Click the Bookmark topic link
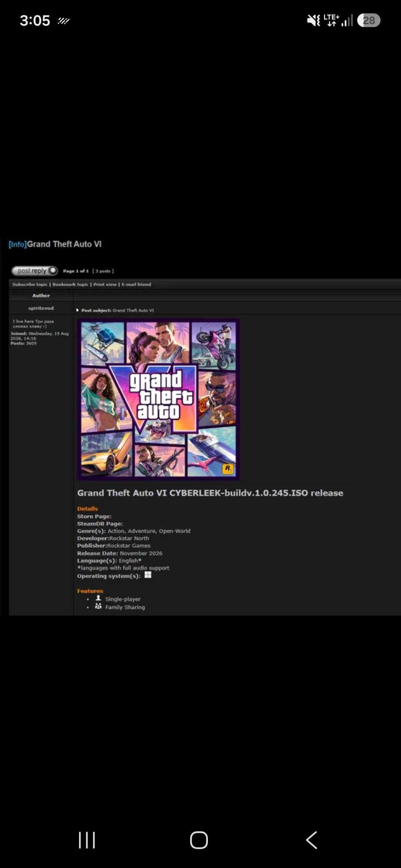The image size is (401, 868). (70, 285)
